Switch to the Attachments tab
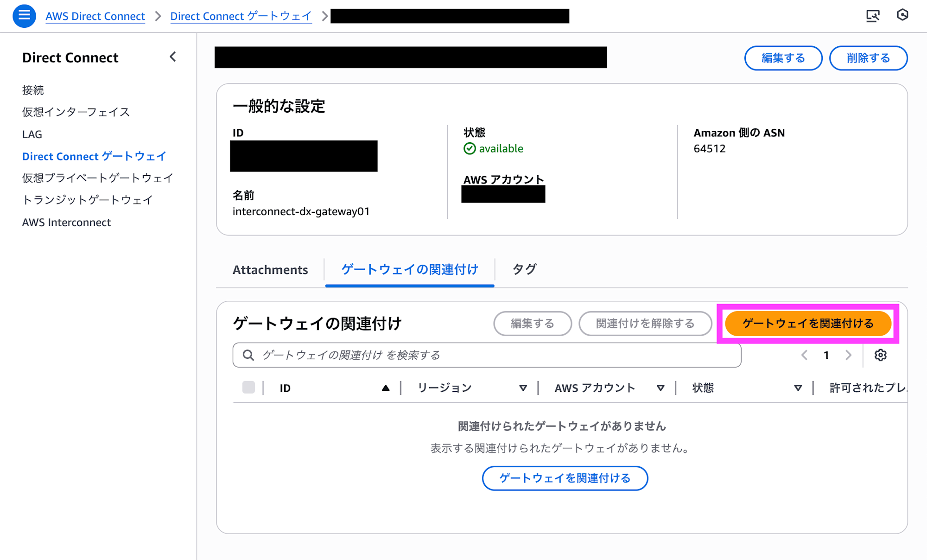The image size is (927, 560). pos(270,269)
